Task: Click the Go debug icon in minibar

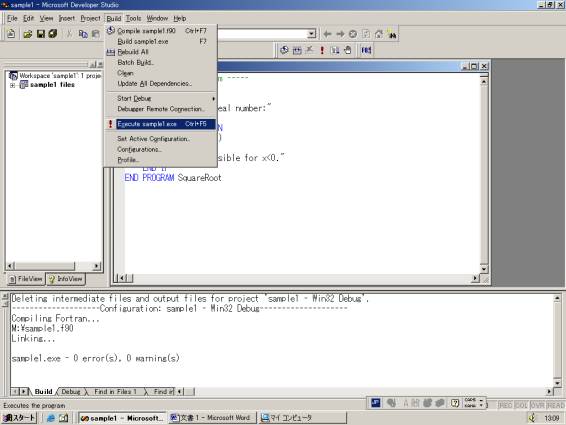Action: point(335,50)
